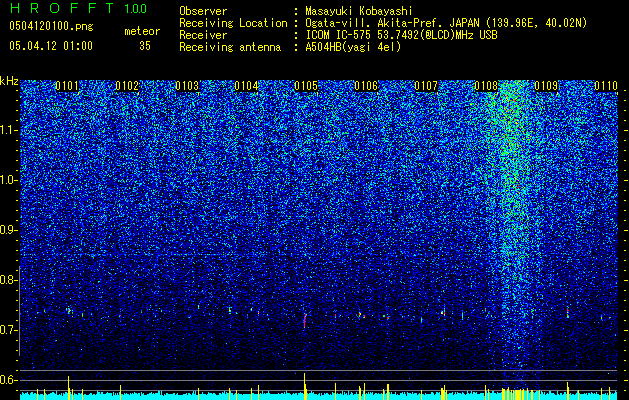Click the 0.8 kHz axis label
This screenshot has width=629, height=400.
(8, 280)
